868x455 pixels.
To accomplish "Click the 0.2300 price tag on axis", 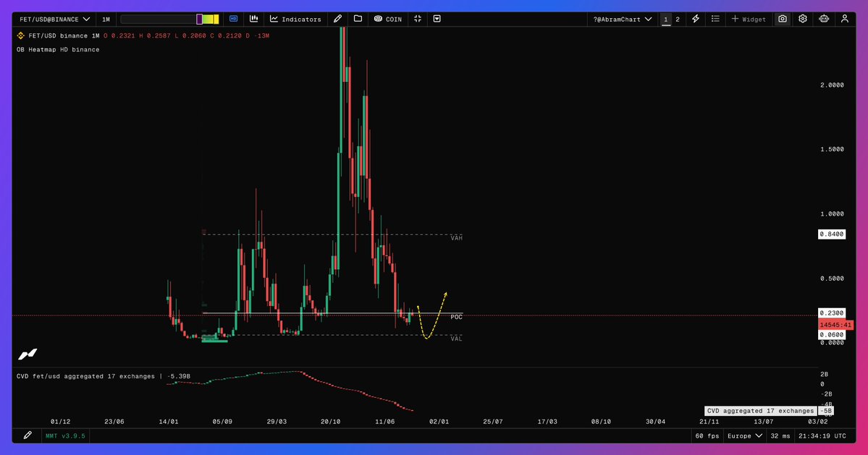I will (x=832, y=313).
